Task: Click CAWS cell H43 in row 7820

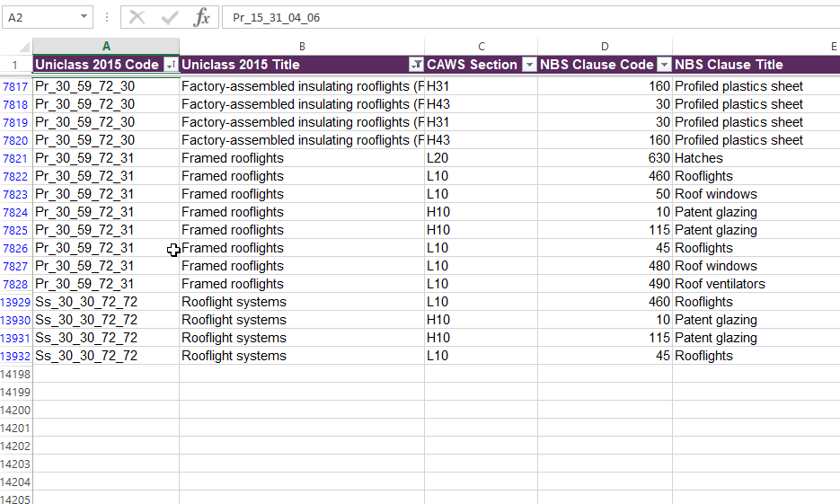Action: [481, 140]
